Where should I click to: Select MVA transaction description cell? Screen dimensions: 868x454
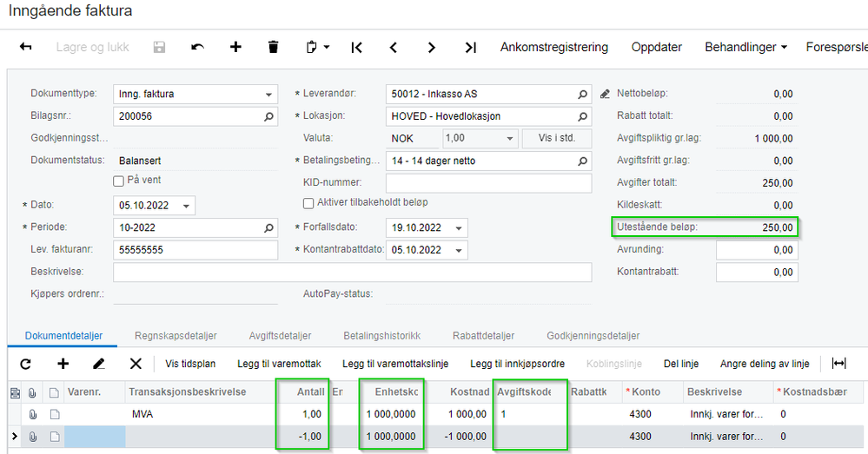(201, 414)
